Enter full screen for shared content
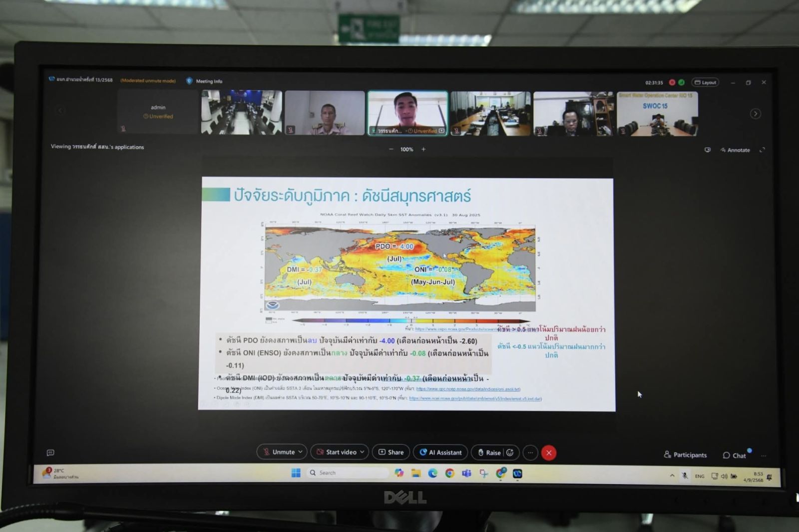799x532 pixels. point(762,150)
